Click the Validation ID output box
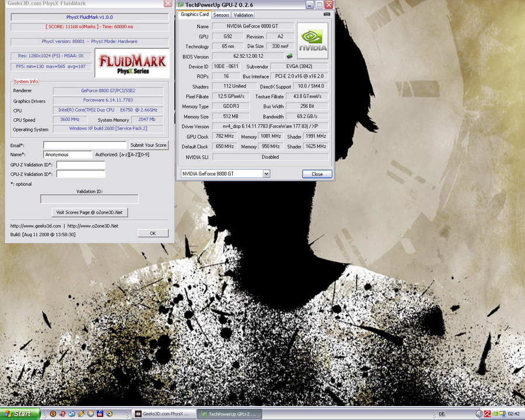Viewport: 525px width, 420px height. [x=89, y=199]
